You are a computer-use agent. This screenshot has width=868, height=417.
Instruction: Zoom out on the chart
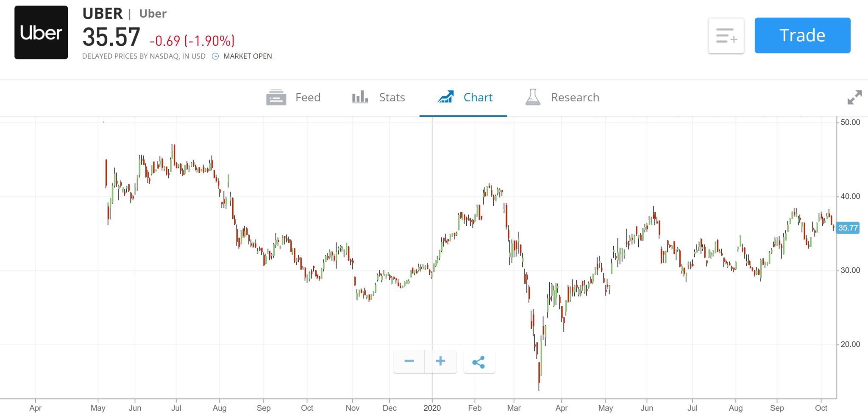(x=409, y=361)
